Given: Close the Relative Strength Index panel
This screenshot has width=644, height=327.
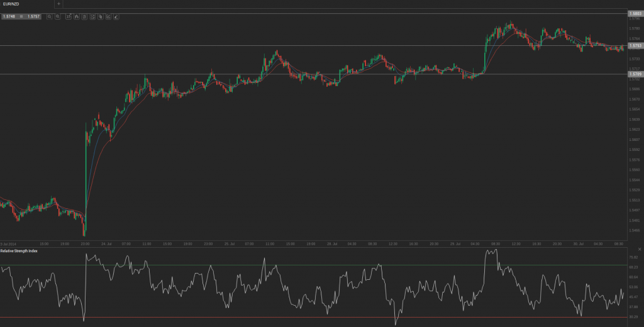Looking at the screenshot, I should point(640,250).
